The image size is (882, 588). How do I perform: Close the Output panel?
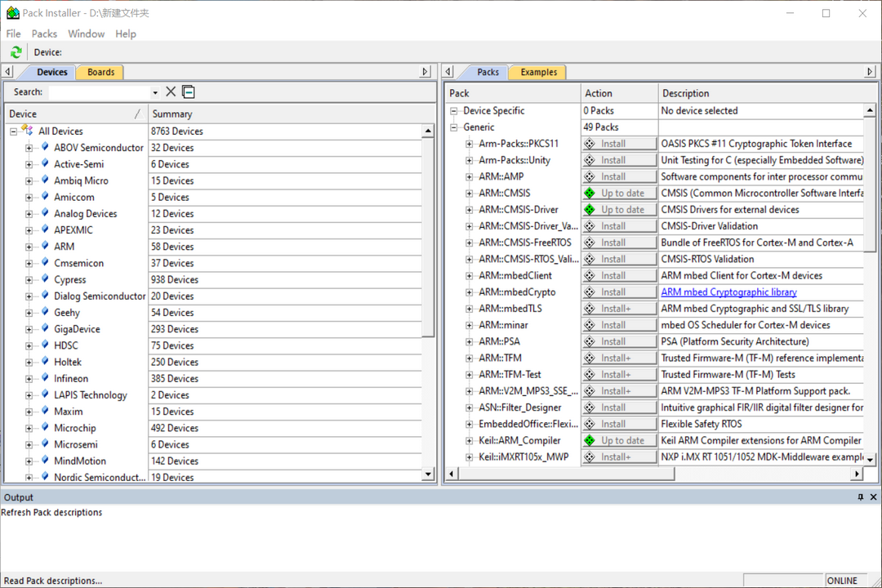(873, 497)
